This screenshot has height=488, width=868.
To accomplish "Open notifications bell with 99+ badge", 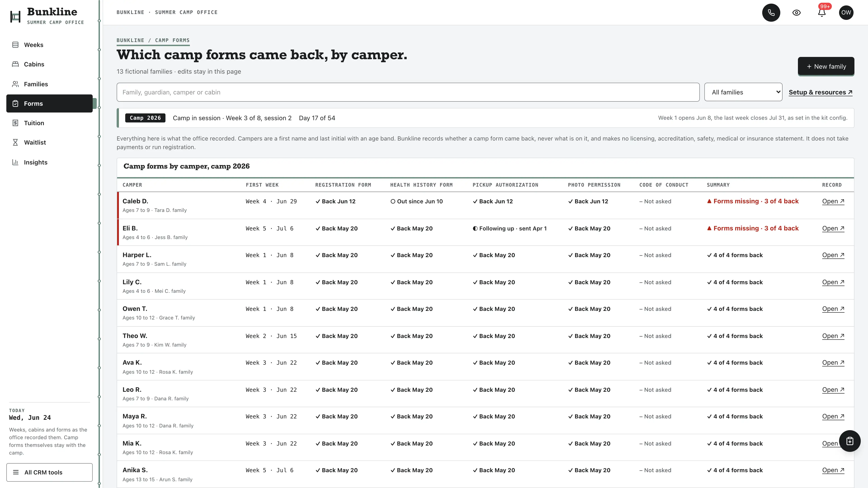I will click(x=821, y=13).
